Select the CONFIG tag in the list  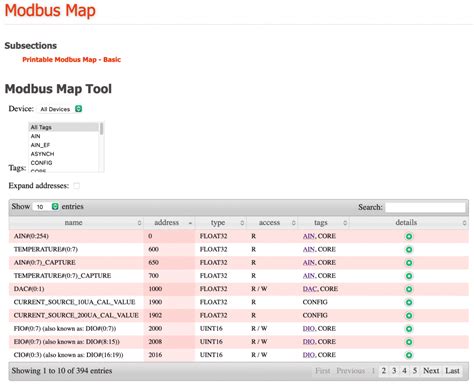pos(64,163)
